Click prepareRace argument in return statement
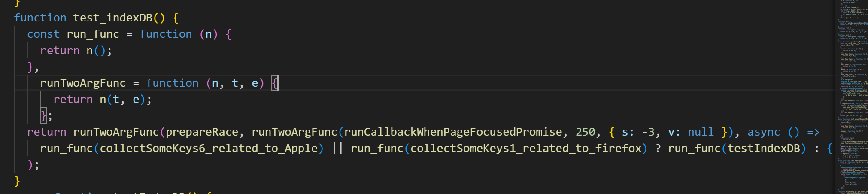The width and height of the screenshot is (868, 194). 202,132
